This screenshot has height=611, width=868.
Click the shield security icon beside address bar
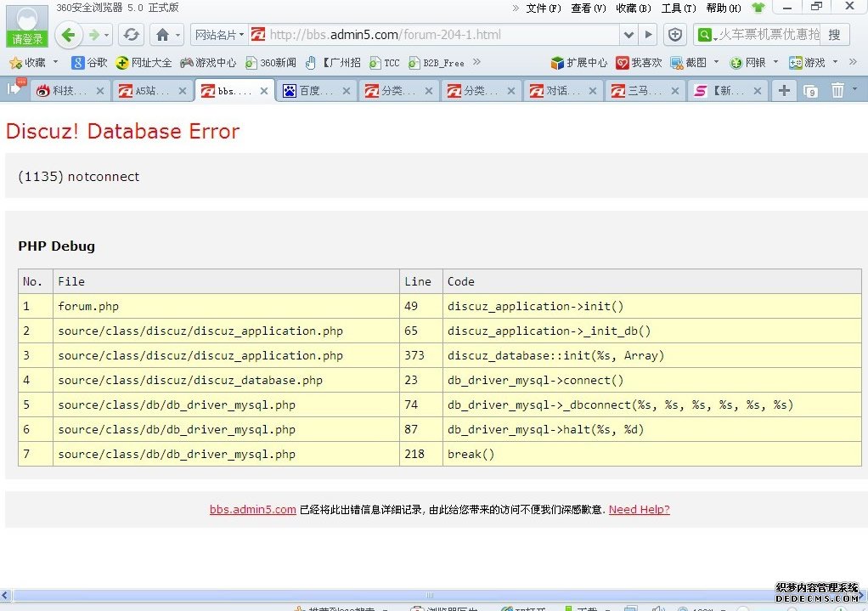pos(675,35)
